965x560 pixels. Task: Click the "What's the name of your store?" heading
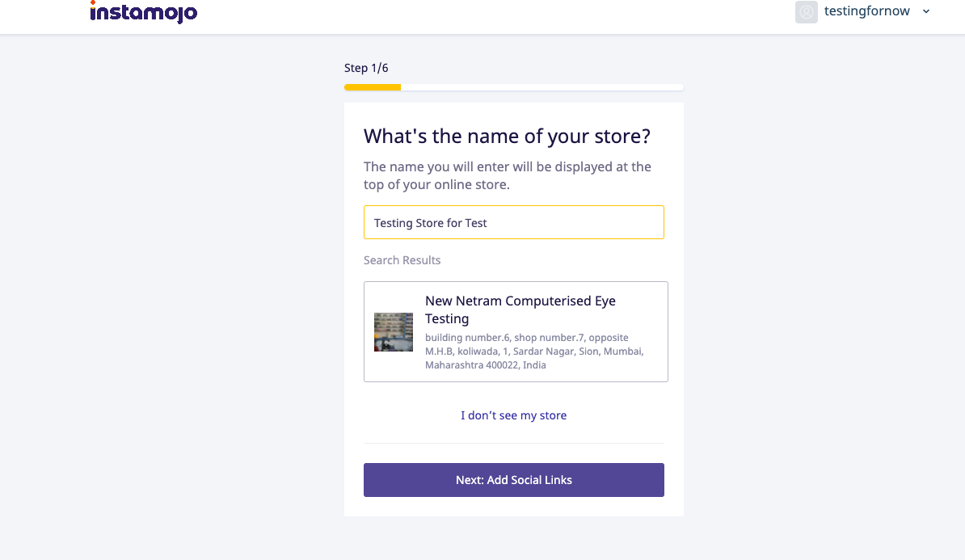[507, 136]
